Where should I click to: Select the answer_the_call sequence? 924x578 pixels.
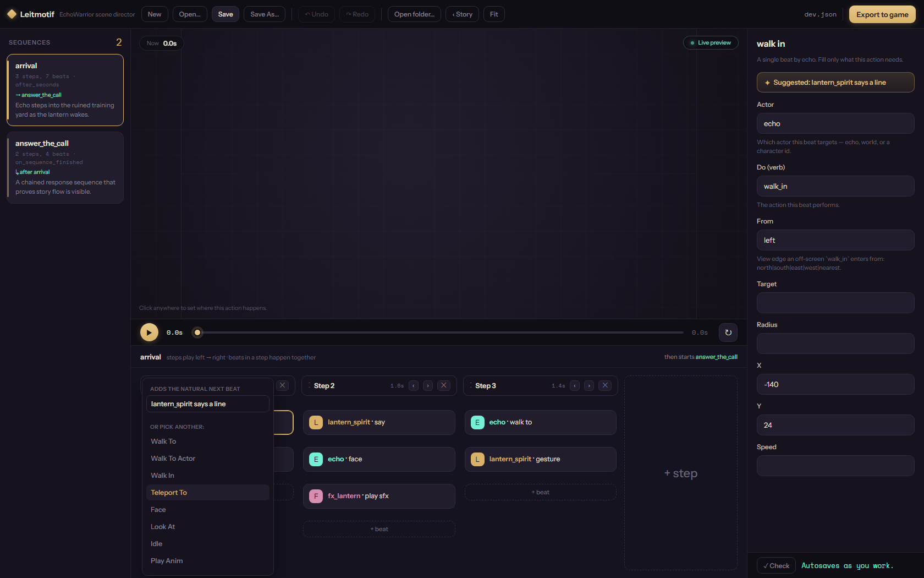pyautogui.click(x=65, y=167)
